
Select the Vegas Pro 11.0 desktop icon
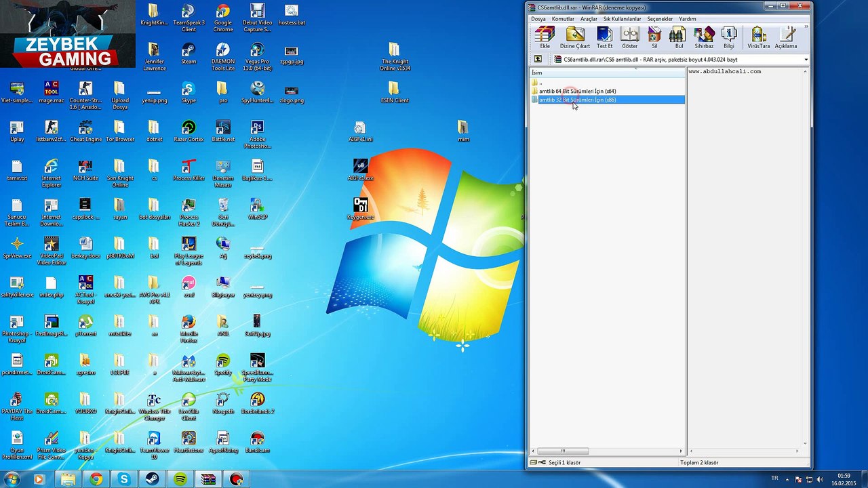pos(257,57)
